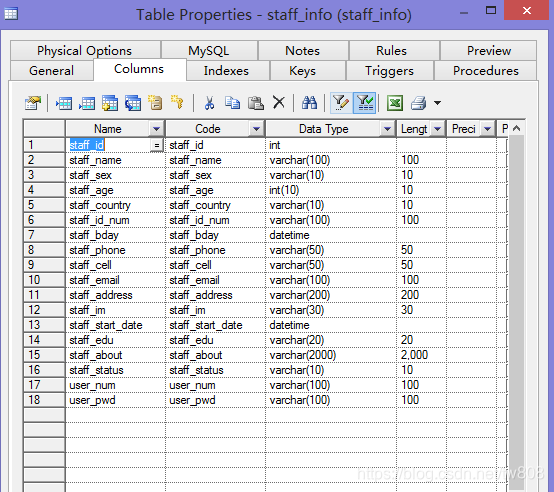Click the Length cell showing 200
This screenshot has width=554, height=492.
click(x=422, y=295)
